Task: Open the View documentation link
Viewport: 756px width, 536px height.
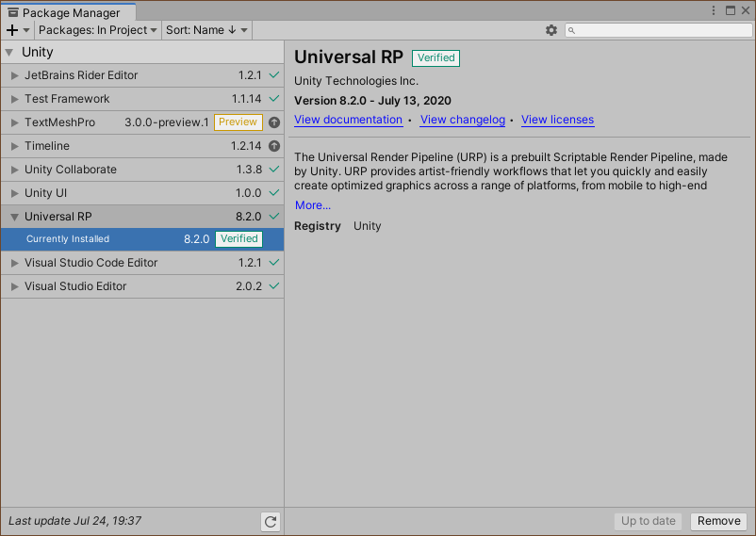Action: [348, 120]
